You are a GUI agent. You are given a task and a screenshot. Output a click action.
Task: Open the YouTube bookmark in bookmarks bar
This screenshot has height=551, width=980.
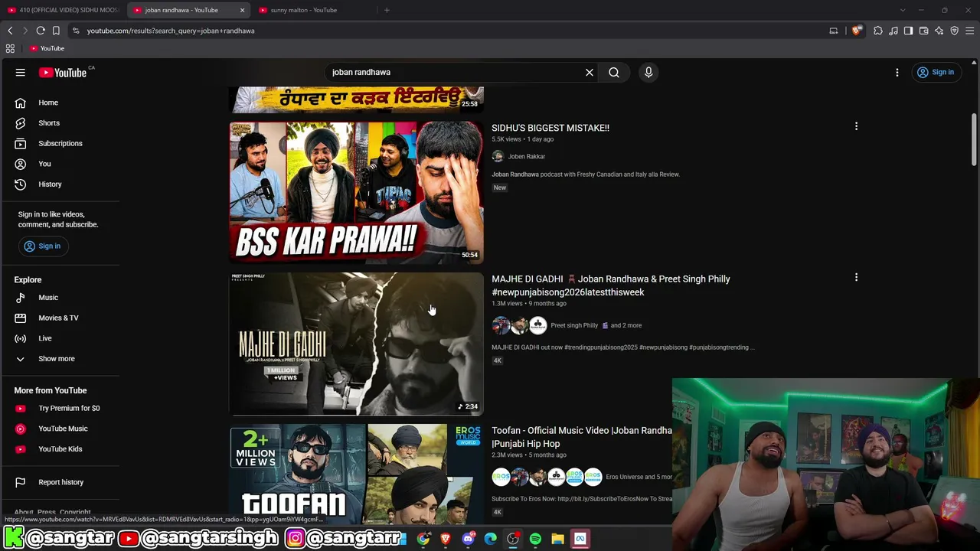(47, 48)
